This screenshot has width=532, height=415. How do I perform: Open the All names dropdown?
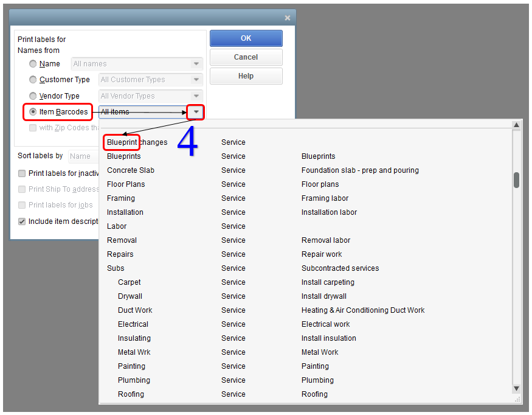tap(196, 63)
